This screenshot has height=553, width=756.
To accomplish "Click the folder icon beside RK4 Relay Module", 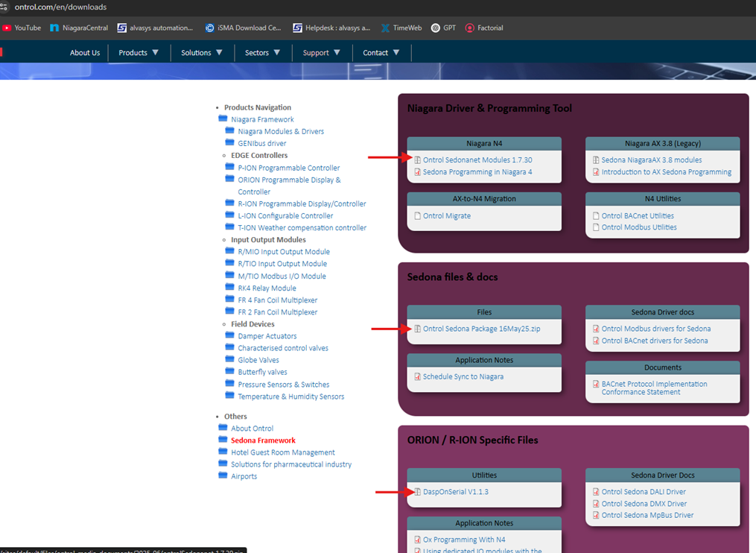I will (x=230, y=287).
